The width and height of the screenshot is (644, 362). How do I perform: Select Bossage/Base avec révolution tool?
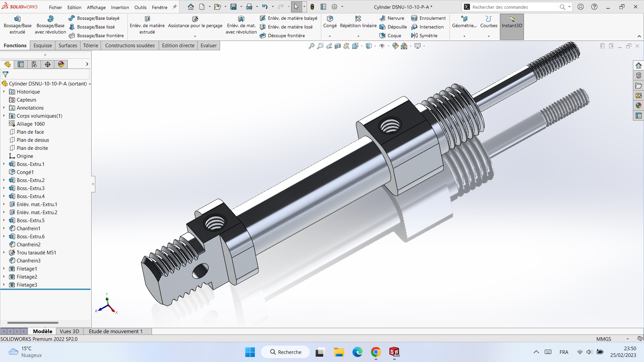50,25
